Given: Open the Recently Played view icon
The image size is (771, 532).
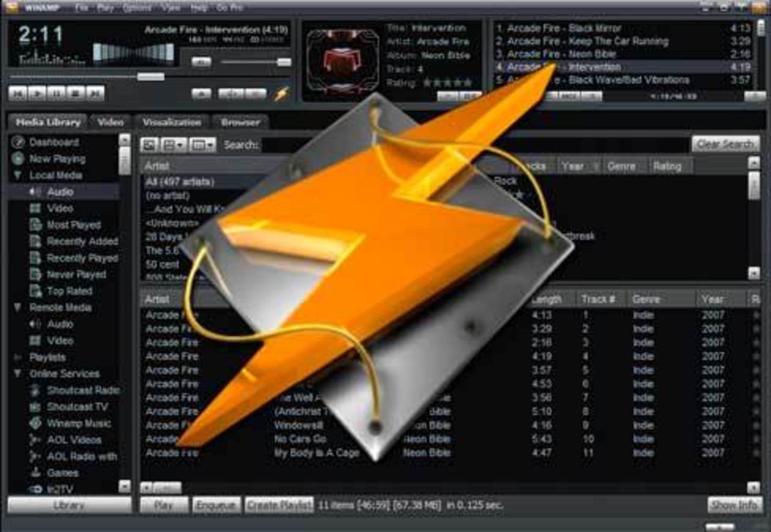Looking at the screenshot, I should click(36, 258).
